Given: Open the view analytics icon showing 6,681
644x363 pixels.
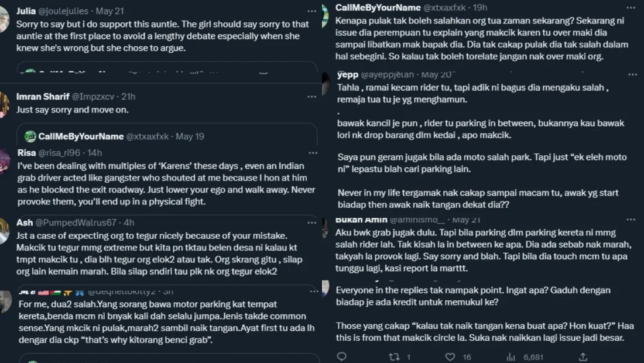Looking at the screenshot, I should [510, 357].
